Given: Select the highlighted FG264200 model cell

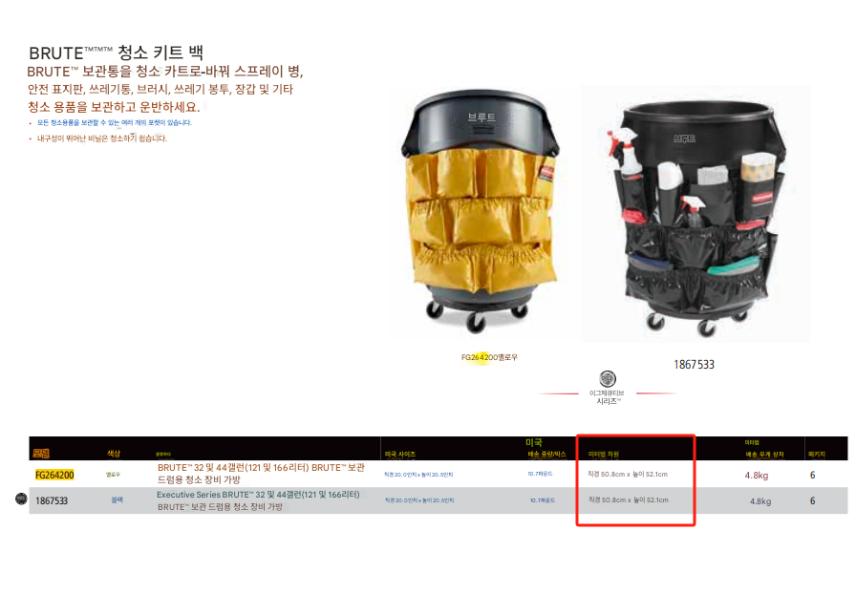Looking at the screenshot, I should pyautogui.click(x=54, y=476).
